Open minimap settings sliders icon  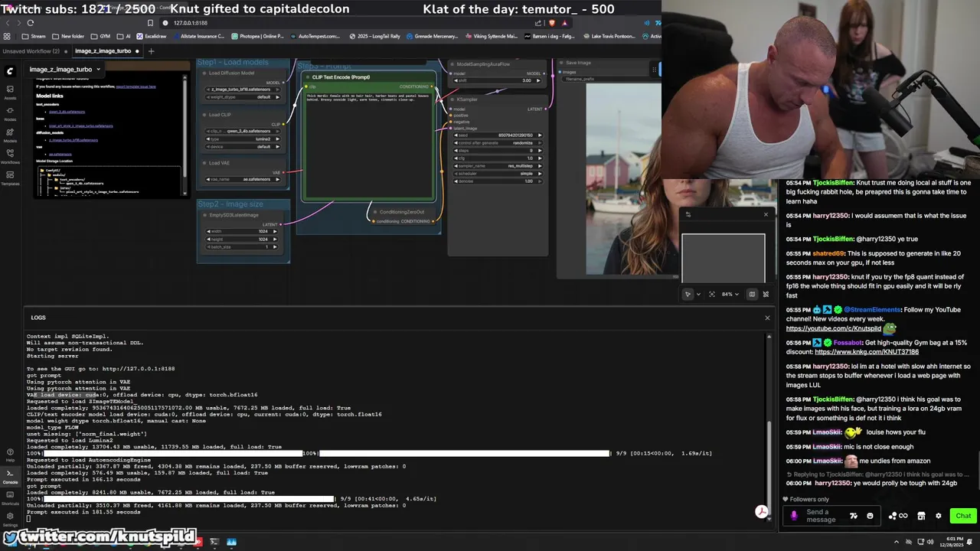688,214
